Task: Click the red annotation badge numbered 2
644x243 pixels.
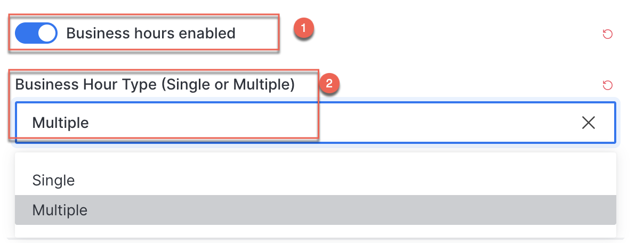Action: 329,84
